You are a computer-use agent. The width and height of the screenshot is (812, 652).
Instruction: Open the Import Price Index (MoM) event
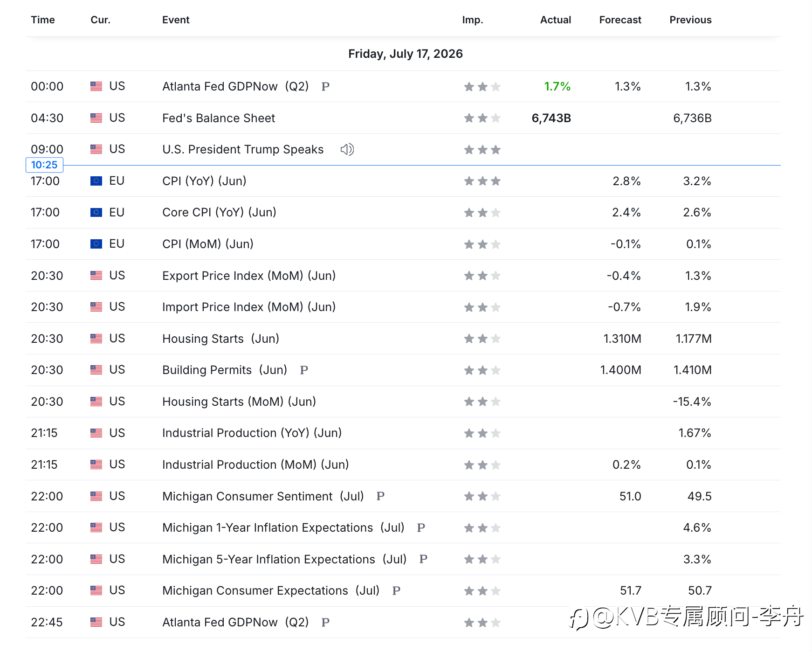249,307
